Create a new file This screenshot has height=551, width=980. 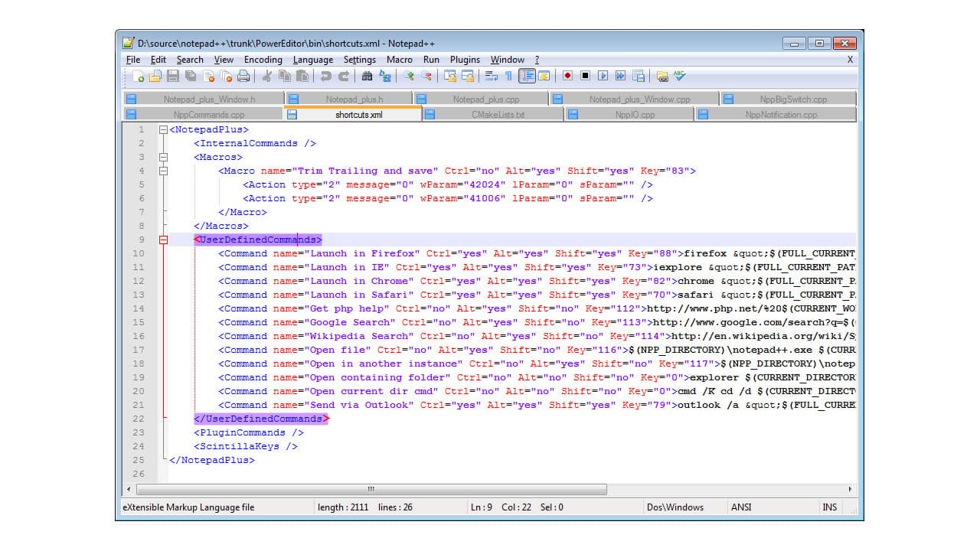137,76
